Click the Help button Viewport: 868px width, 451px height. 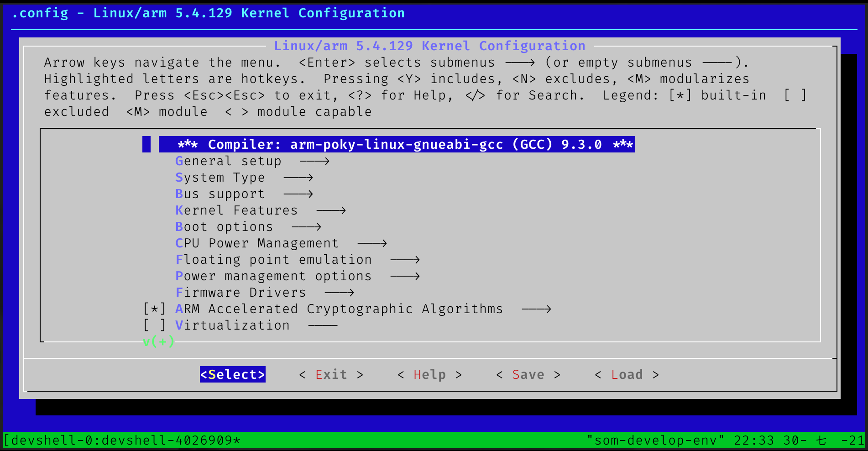click(430, 375)
